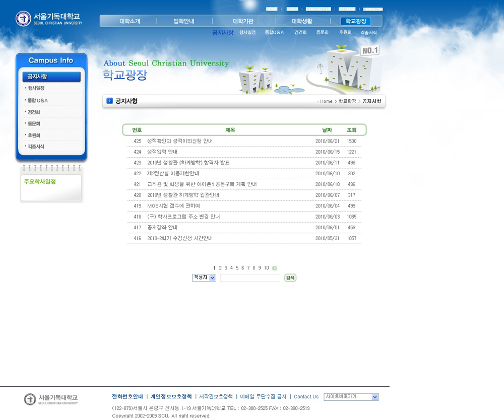Click in the board search text field
Screen dimensions: 504x420
point(250,278)
